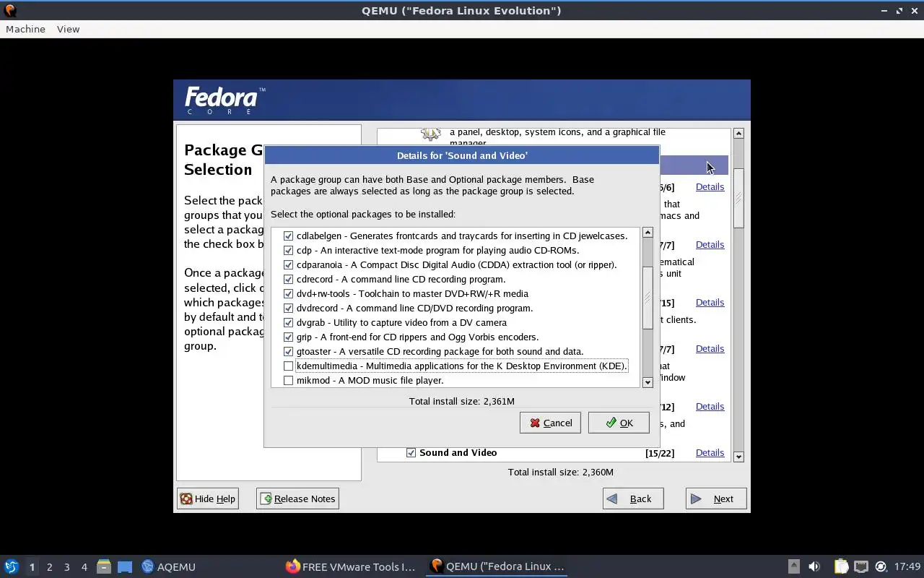The height and width of the screenshot is (578, 924).
Task: Open Release Notes
Action: point(297,499)
